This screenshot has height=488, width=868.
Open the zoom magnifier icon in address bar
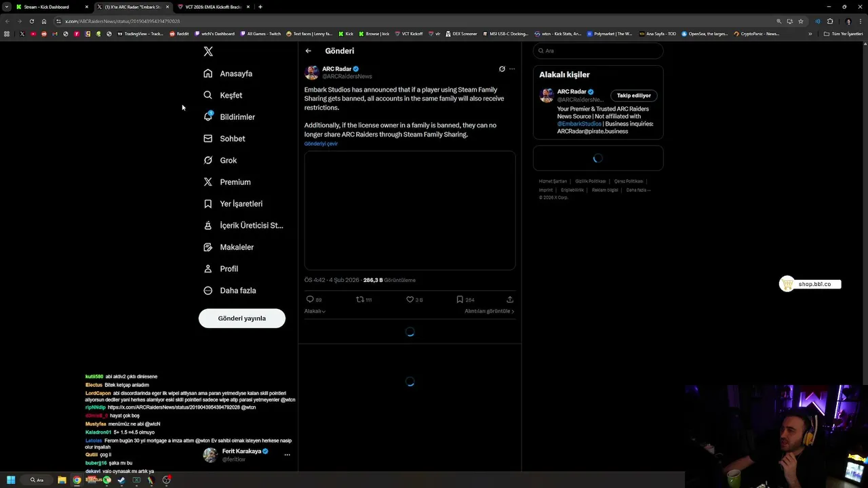[778, 21]
